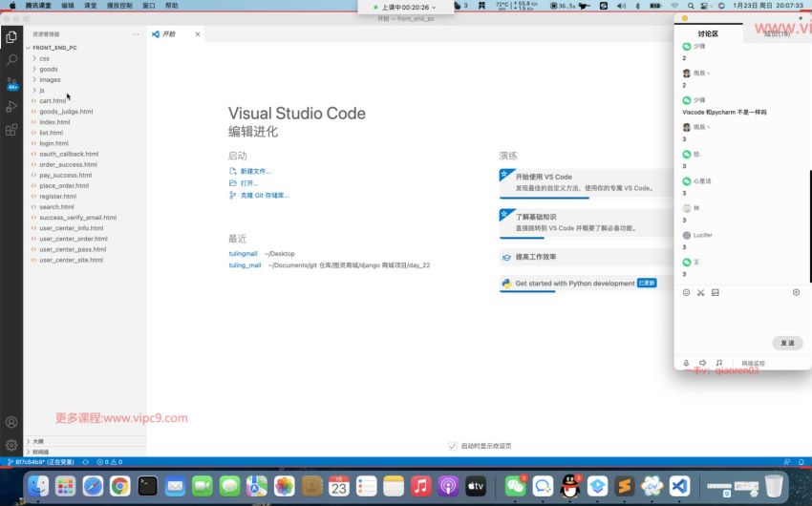
Task: Open the Explorer view in activity bar
Action: (x=11, y=37)
